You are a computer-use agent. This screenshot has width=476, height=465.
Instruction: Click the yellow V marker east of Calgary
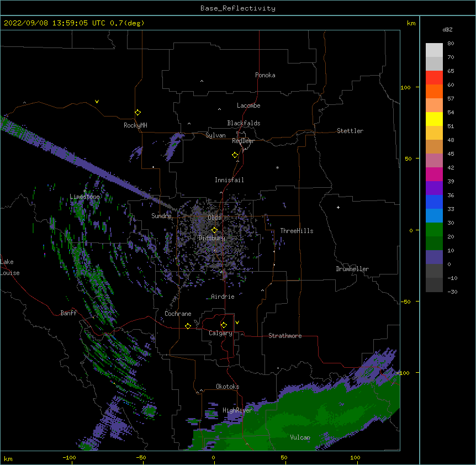click(x=237, y=323)
